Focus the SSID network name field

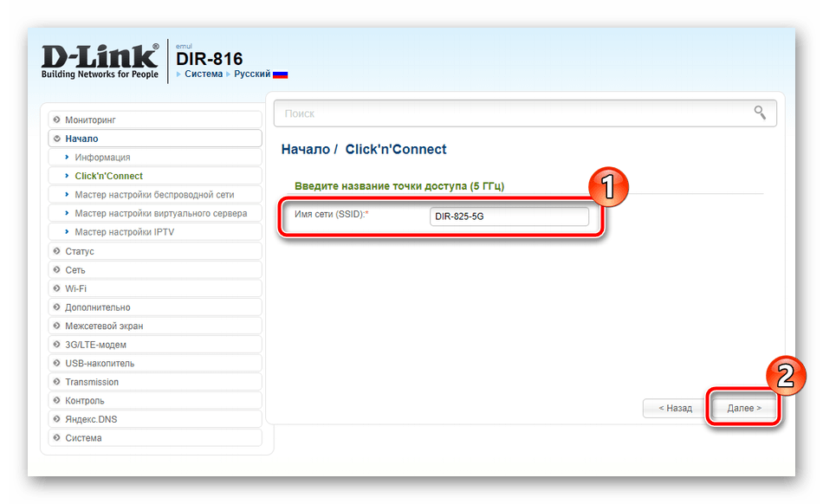click(509, 216)
